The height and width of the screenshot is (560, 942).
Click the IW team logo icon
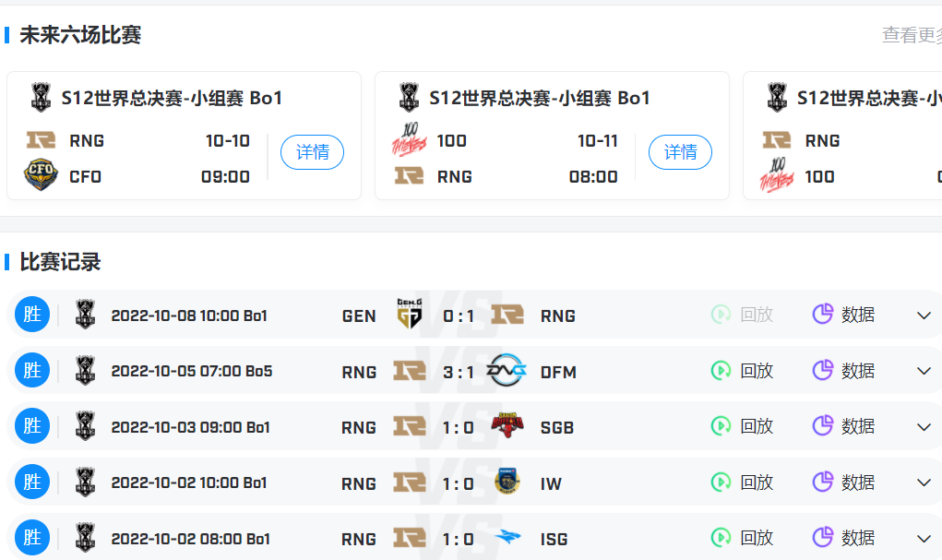[507, 483]
